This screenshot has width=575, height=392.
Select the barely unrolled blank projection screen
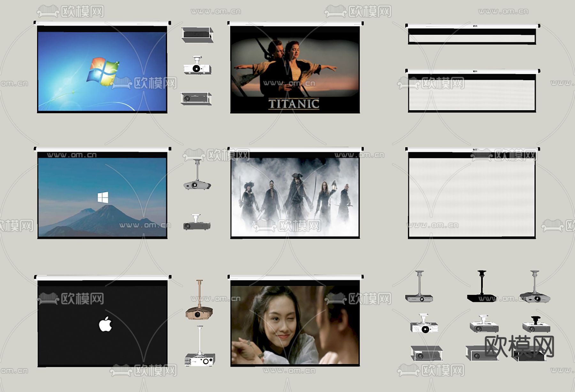coord(472,34)
